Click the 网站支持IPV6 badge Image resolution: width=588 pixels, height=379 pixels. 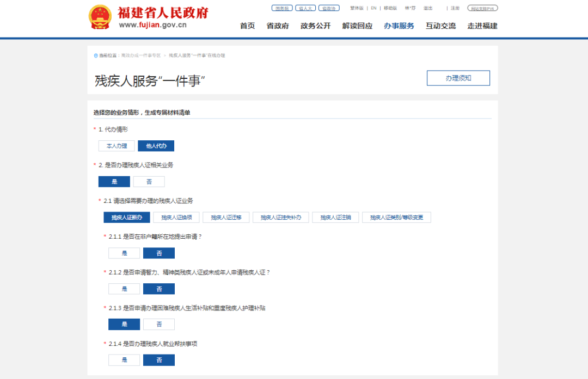(482, 8)
